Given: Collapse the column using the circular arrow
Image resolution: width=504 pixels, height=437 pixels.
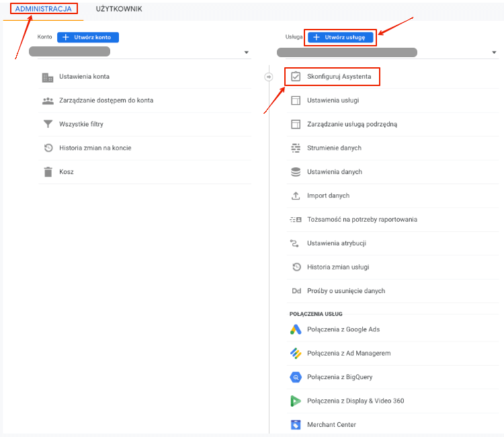Looking at the screenshot, I should [x=269, y=77].
